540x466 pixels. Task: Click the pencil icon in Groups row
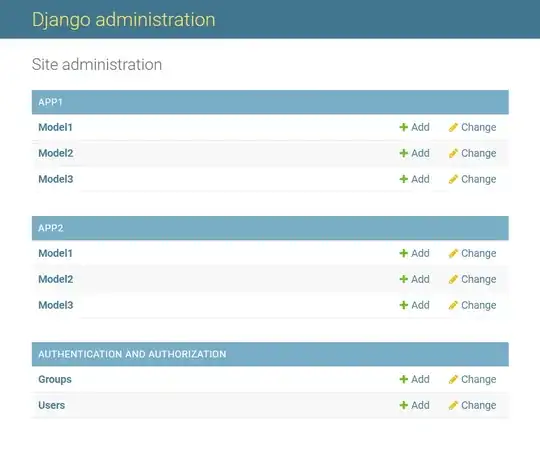[x=453, y=379]
